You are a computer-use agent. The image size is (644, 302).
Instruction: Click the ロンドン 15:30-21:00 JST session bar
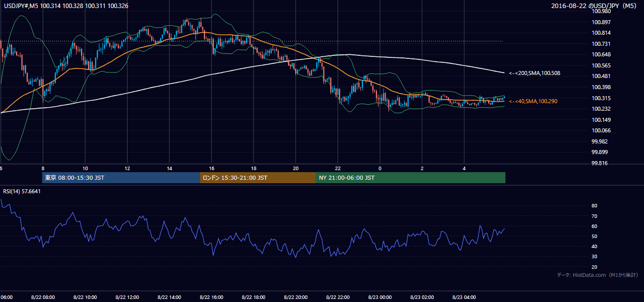[258, 178]
